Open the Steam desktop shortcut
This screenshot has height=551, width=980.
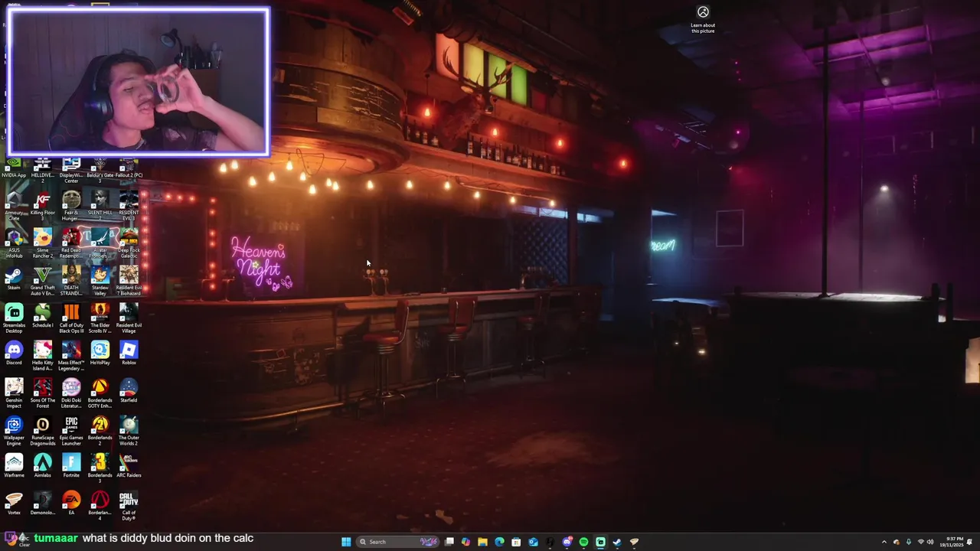[x=14, y=279]
